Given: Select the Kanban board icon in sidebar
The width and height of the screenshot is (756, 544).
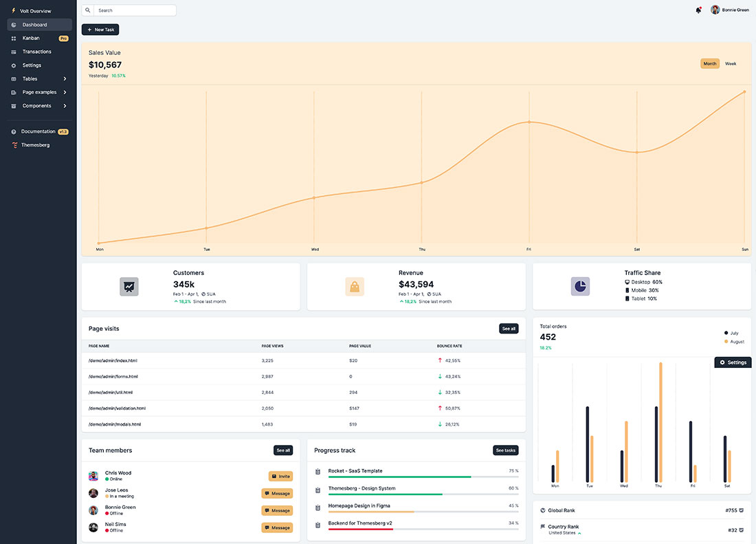Looking at the screenshot, I should (x=13, y=38).
